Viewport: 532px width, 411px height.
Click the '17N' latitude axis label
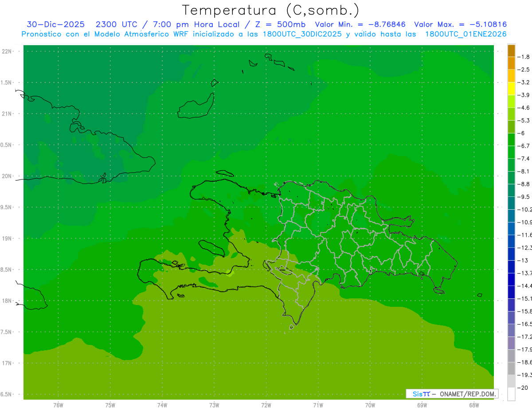click(x=7, y=363)
